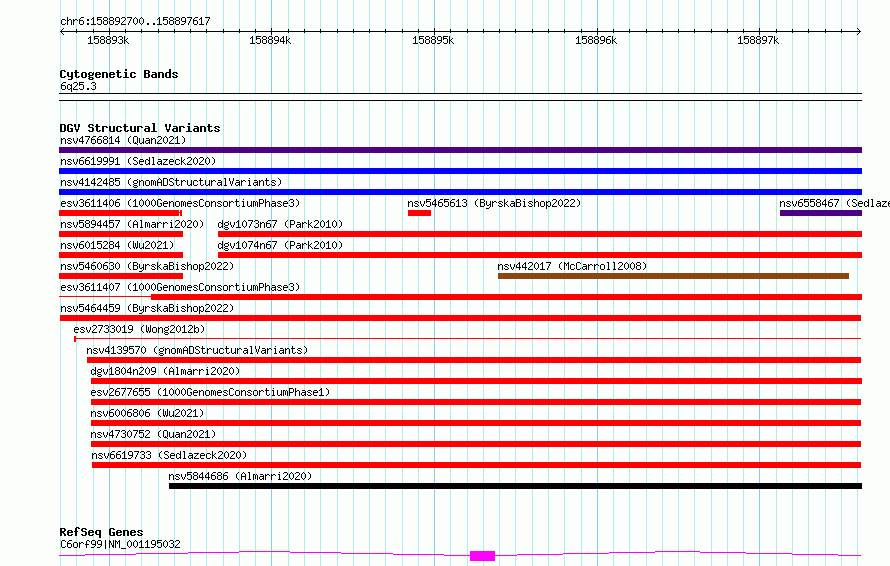
Task: Open nsv5465613 (ByrskaBishop2022) label
Action: pos(494,203)
